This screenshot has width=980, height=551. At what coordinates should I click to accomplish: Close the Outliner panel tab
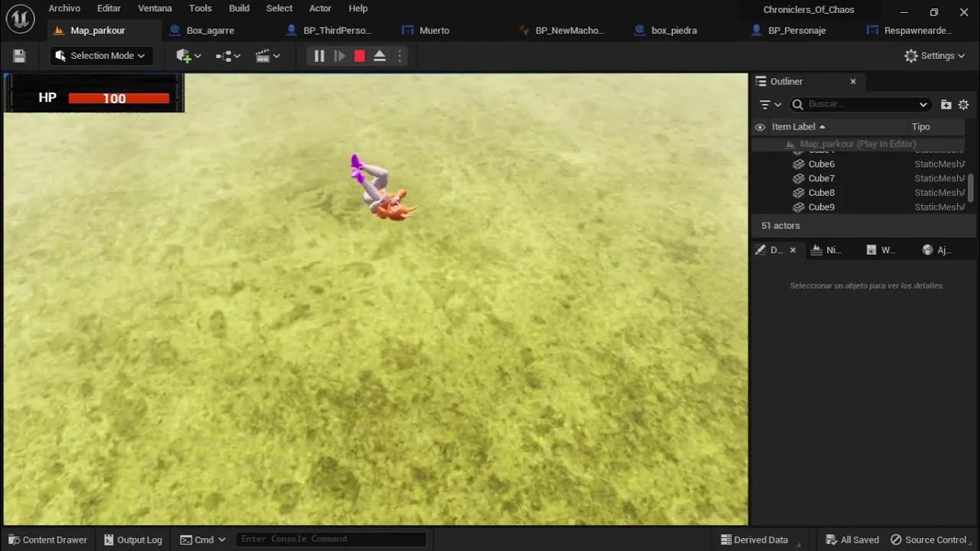(x=853, y=82)
